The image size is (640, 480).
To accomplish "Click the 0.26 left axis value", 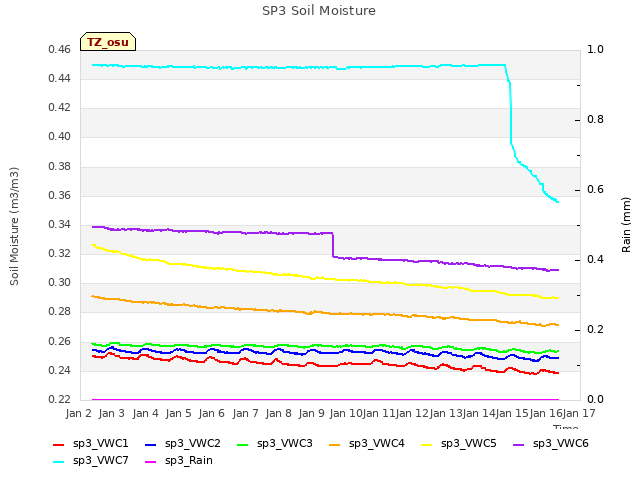I will (x=60, y=342).
